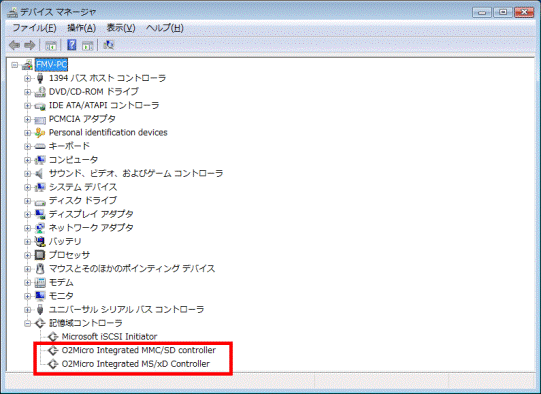Click the USB controller icon

point(40,309)
